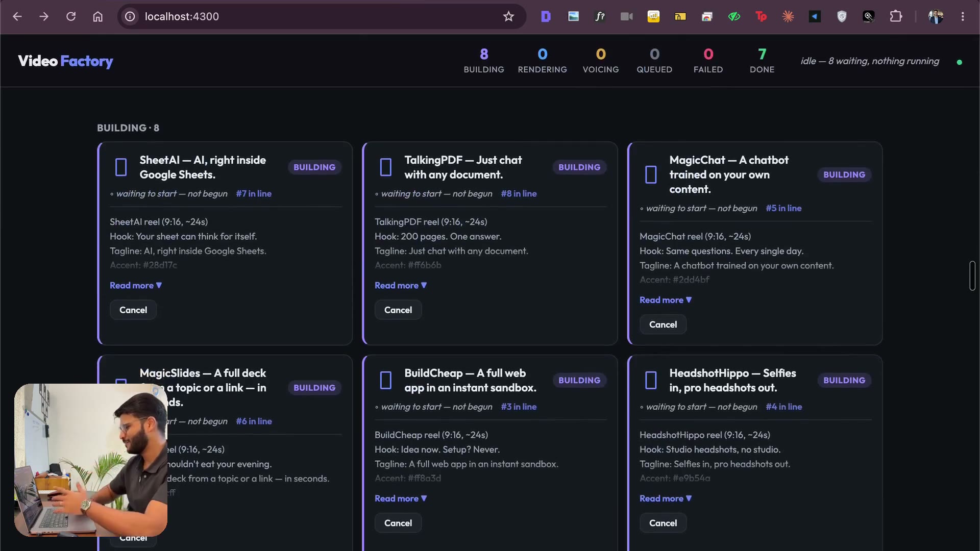Open the black satellite extension icon
Image resolution: width=980 pixels, height=551 pixels.
[869, 16]
